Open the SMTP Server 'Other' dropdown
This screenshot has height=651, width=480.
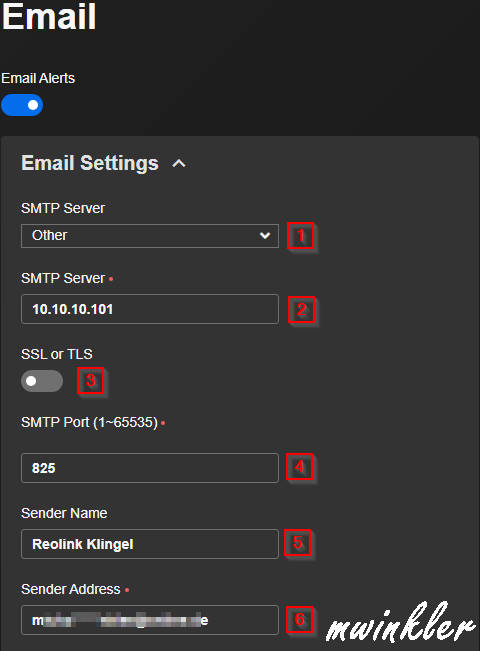(x=150, y=236)
